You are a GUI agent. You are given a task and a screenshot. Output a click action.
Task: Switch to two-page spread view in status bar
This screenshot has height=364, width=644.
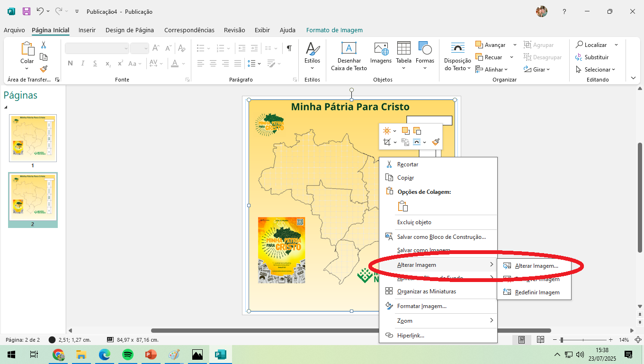click(540, 340)
